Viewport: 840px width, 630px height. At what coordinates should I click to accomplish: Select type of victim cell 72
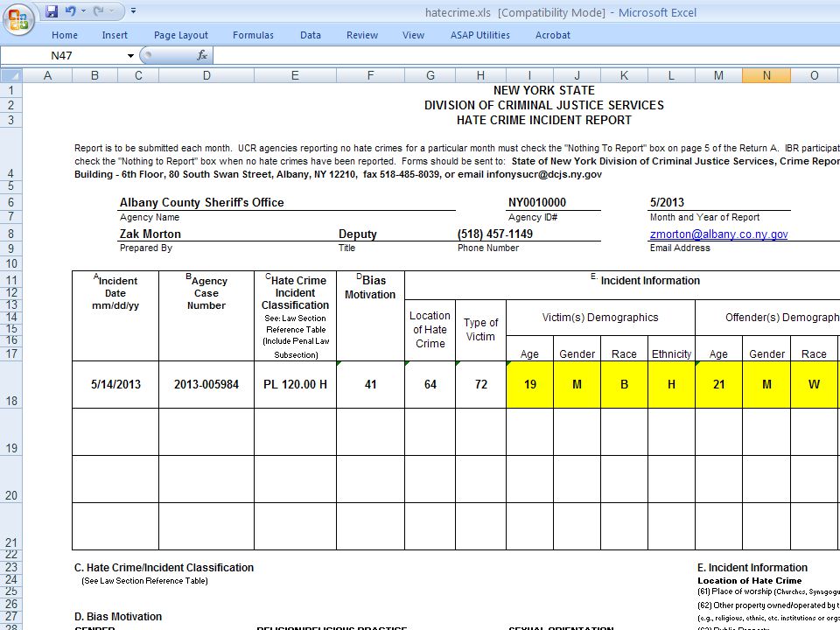click(x=480, y=385)
